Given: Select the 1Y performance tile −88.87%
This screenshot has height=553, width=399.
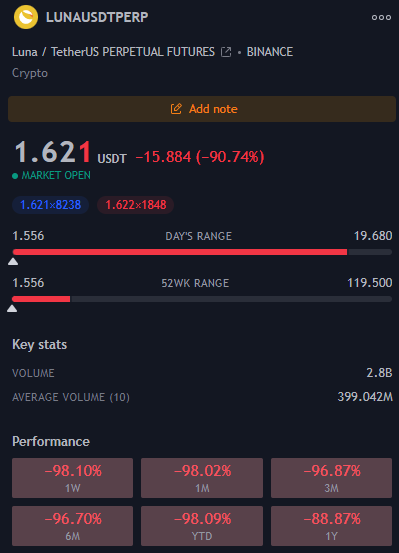Looking at the screenshot, I should click(331, 526).
